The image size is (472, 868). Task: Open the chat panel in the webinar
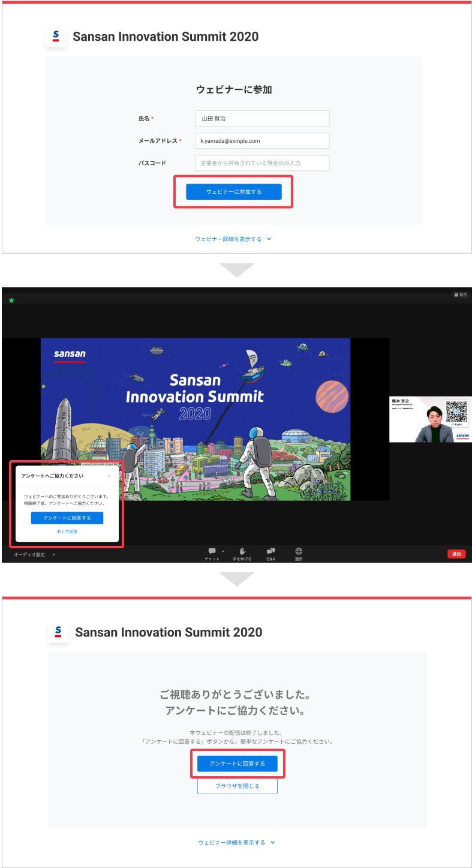212,554
